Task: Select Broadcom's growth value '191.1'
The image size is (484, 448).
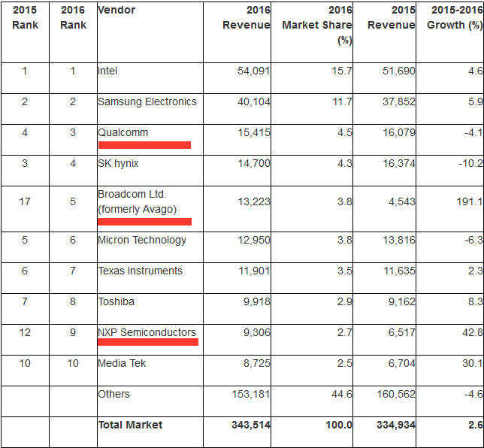Action: tap(470, 202)
